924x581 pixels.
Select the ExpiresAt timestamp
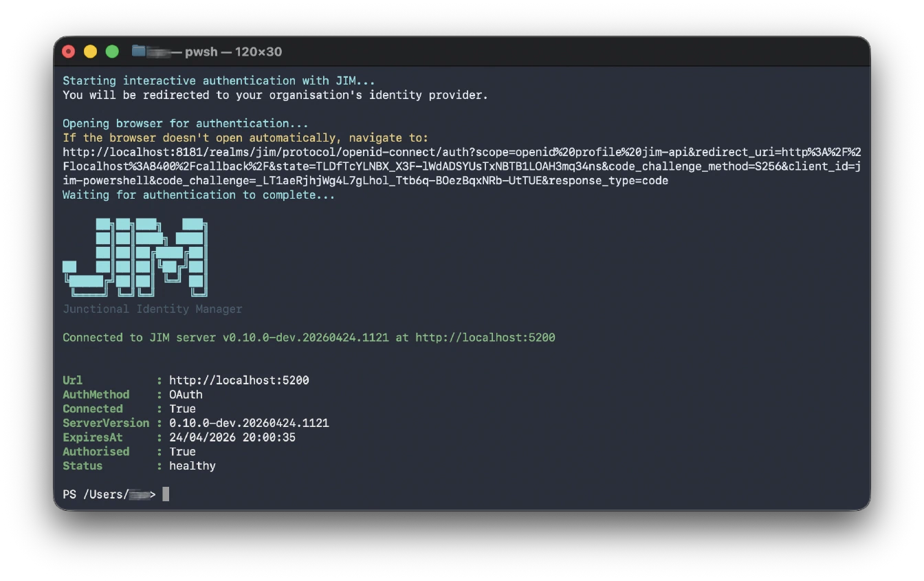[232, 437]
